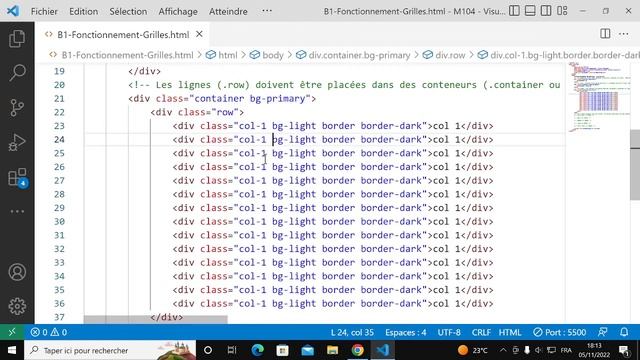640x360 pixels.
Task: Open editor More Actions ellipsis
Action: click(x=624, y=34)
